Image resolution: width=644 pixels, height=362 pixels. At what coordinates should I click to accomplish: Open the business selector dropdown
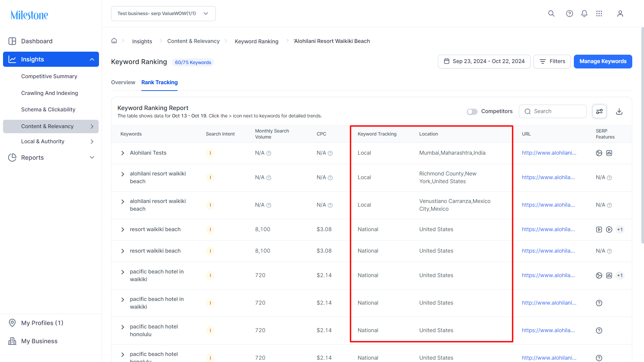pos(163,13)
